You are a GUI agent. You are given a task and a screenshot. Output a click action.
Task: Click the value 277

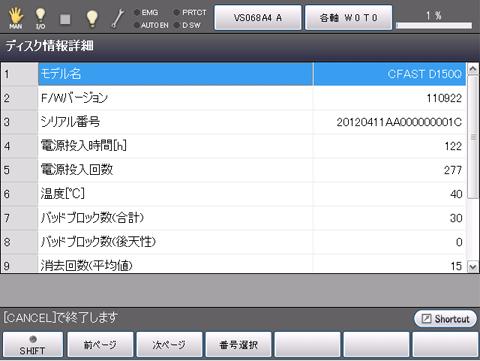coord(453,170)
